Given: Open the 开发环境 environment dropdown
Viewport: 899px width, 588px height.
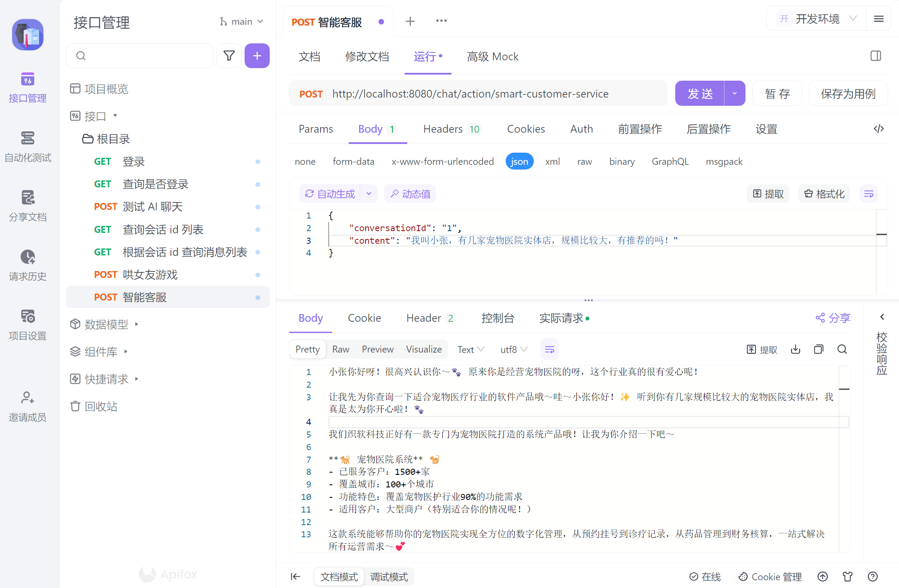Looking at the screenshot, I should pos(817,19).
